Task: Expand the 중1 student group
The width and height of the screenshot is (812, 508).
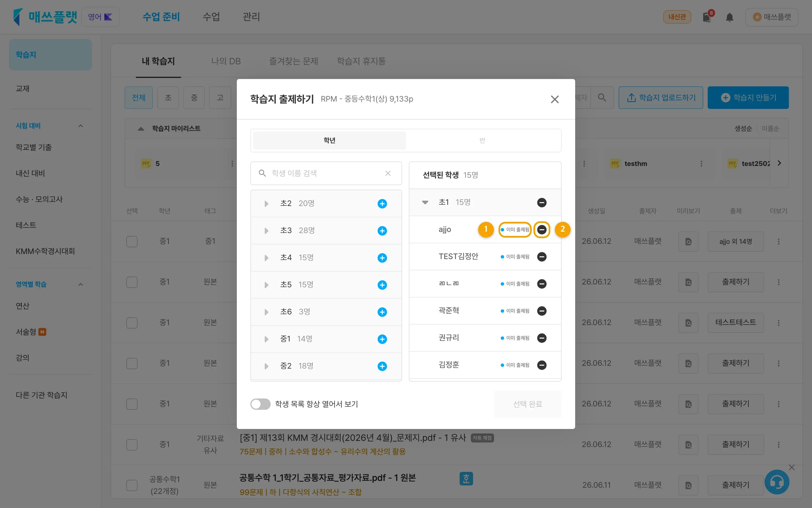Action: [266, 339]
